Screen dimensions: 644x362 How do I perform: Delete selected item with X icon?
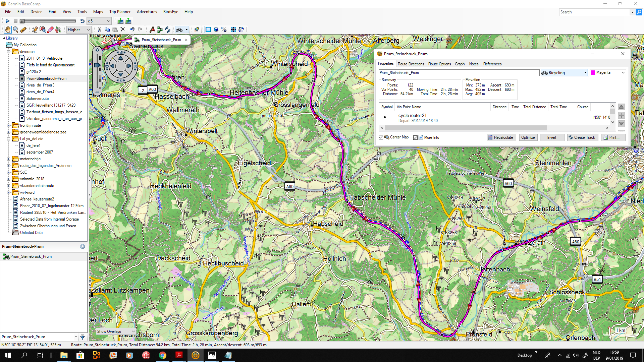pos(123,29)
